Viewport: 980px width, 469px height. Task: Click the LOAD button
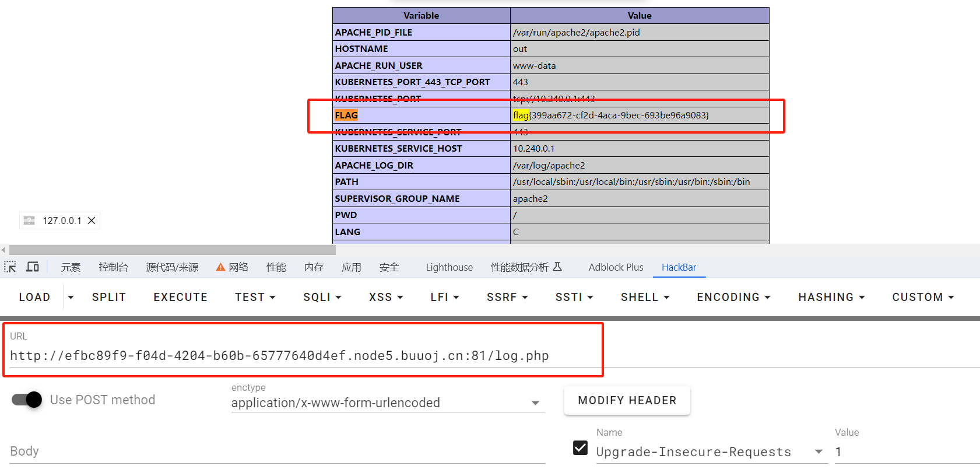click(34, 297)
